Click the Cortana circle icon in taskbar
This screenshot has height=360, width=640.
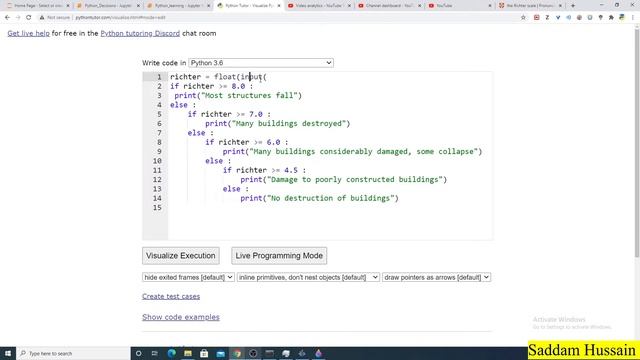(x=139, y=353)
